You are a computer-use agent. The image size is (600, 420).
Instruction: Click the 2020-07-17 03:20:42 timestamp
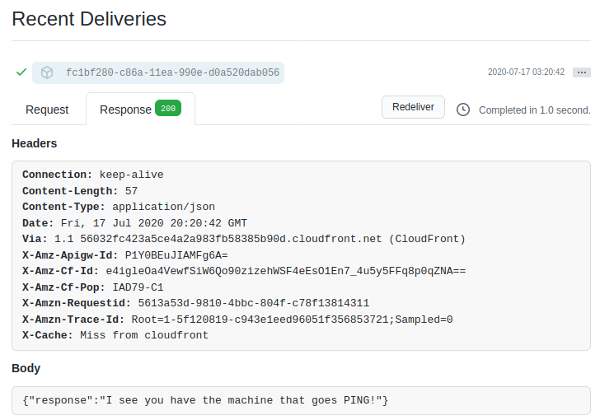526,72
